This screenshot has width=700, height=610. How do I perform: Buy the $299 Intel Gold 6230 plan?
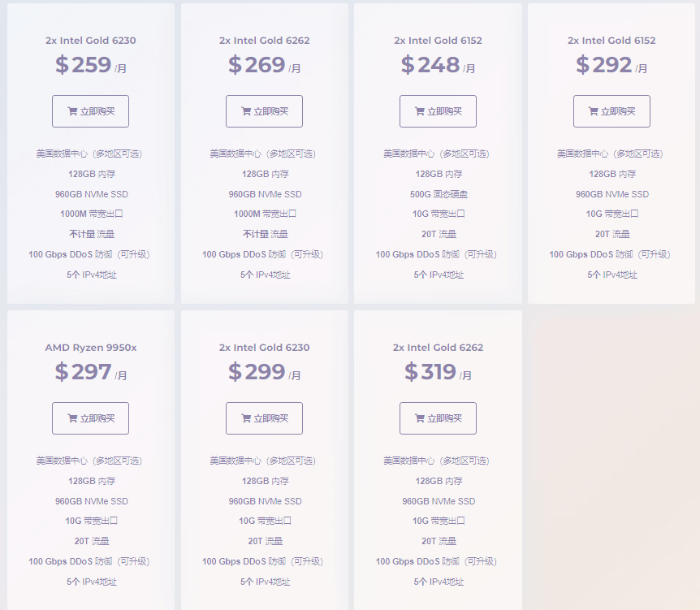(264, 418)
